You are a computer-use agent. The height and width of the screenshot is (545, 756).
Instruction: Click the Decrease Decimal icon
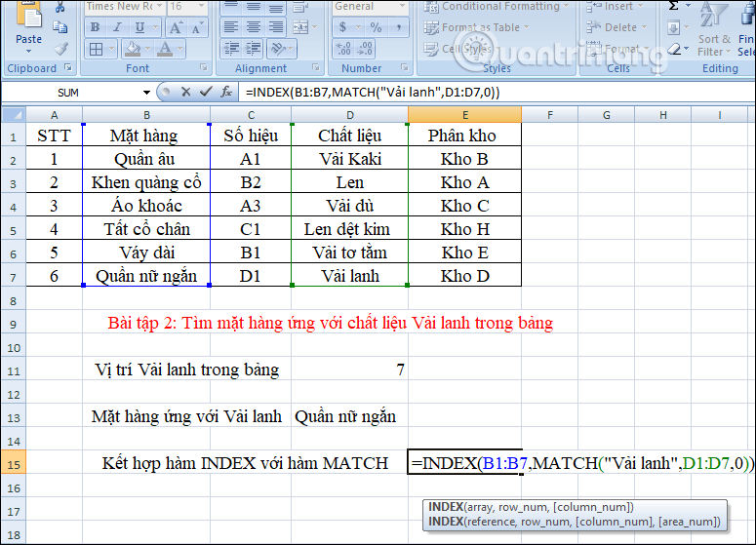coord(365,48)
